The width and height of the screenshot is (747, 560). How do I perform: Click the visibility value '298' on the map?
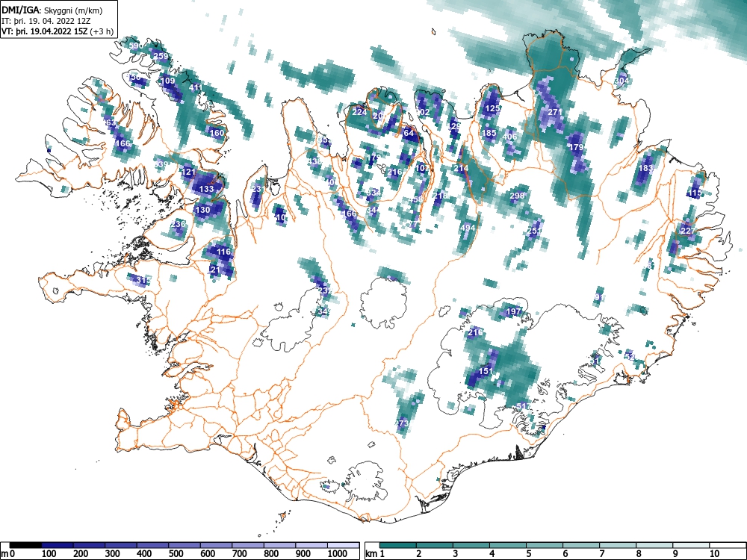click(517, 196)
